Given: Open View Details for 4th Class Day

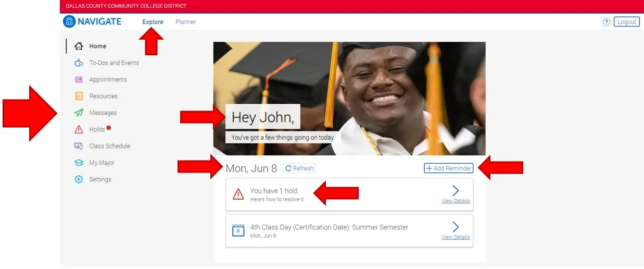Looking at the screenshot, I should click(456, 237).
